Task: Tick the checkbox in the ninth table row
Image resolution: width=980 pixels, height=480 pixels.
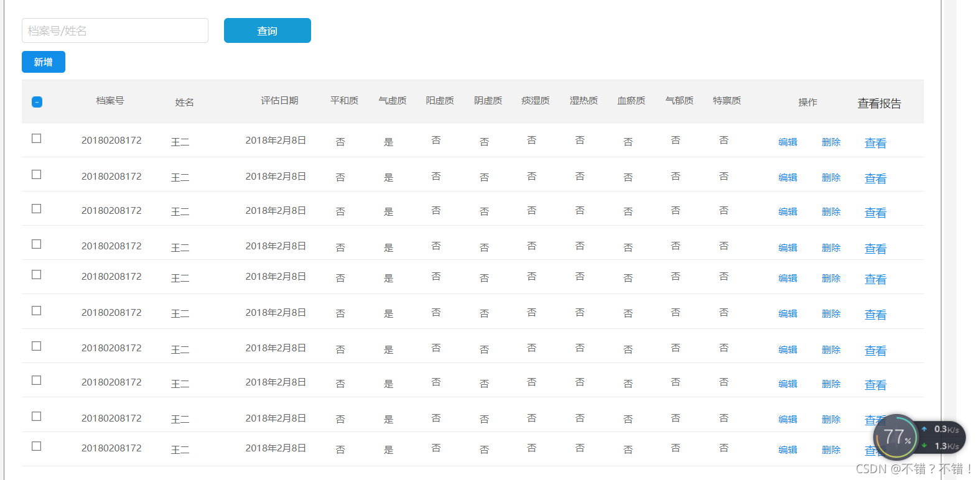Action: click(x=37, y=417)
